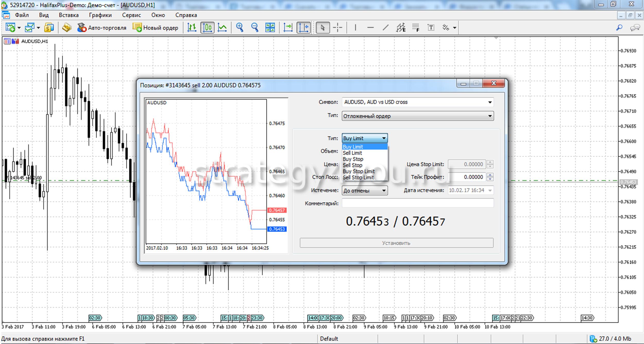The image size is (644, 344).
Task: Zoom in on the chart
Action: point(240,28)
